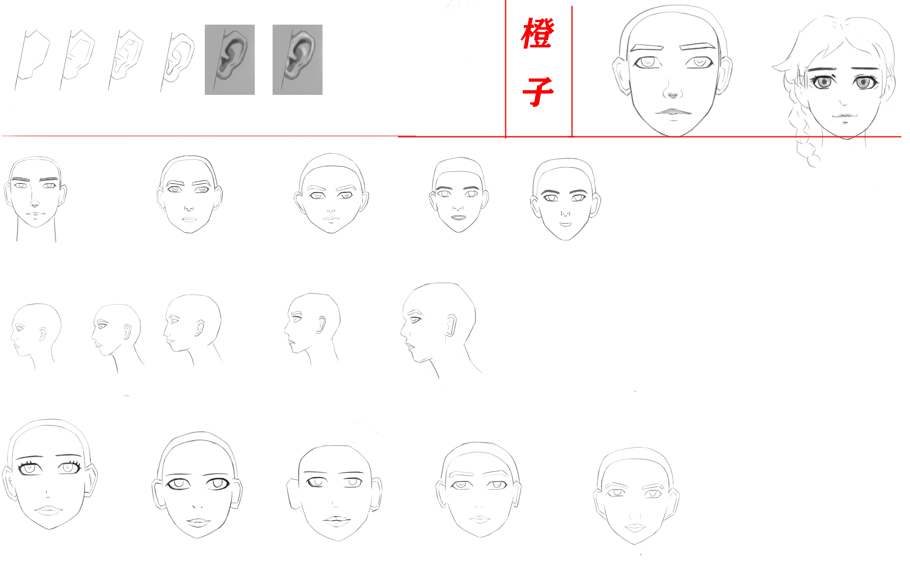The width and height of the screenshot is (910, 588).
Task: Select the small face with open smiling mouth
Action: pos(458,195)
